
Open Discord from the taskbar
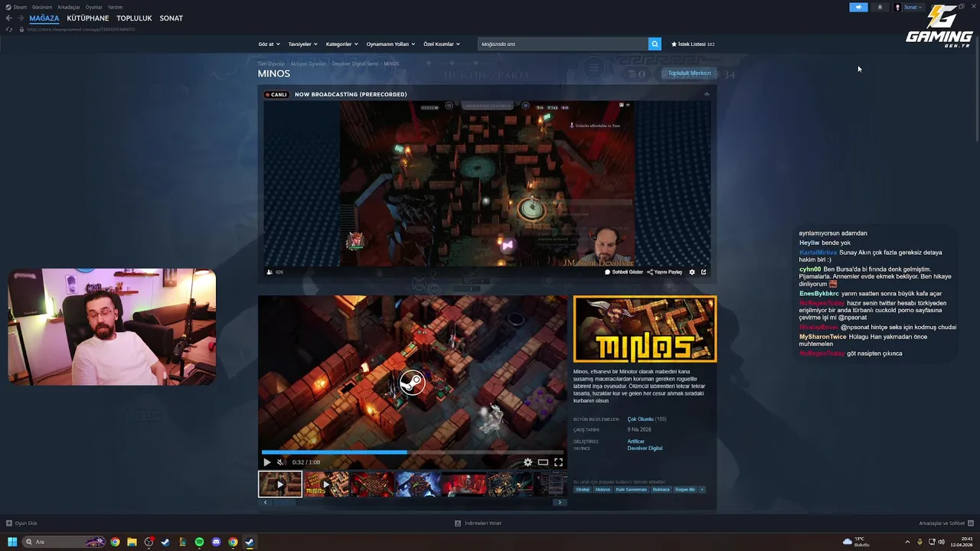point(216,542)
